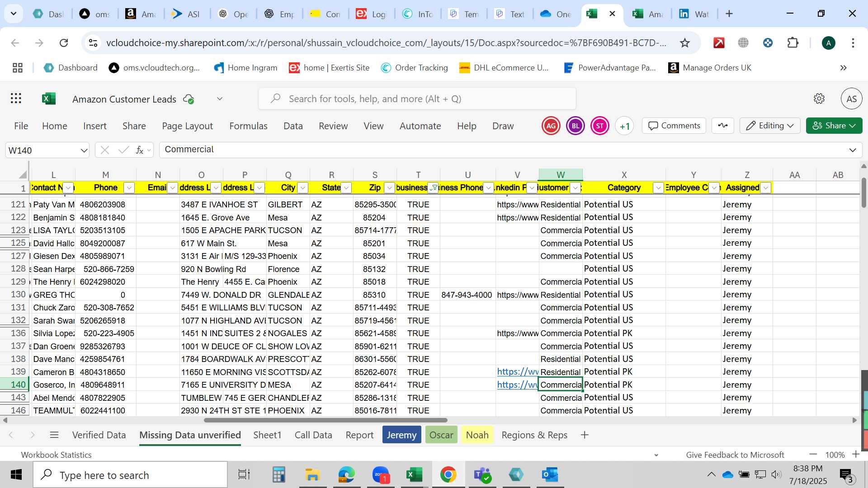Click the select-all corner triangle

23,174
